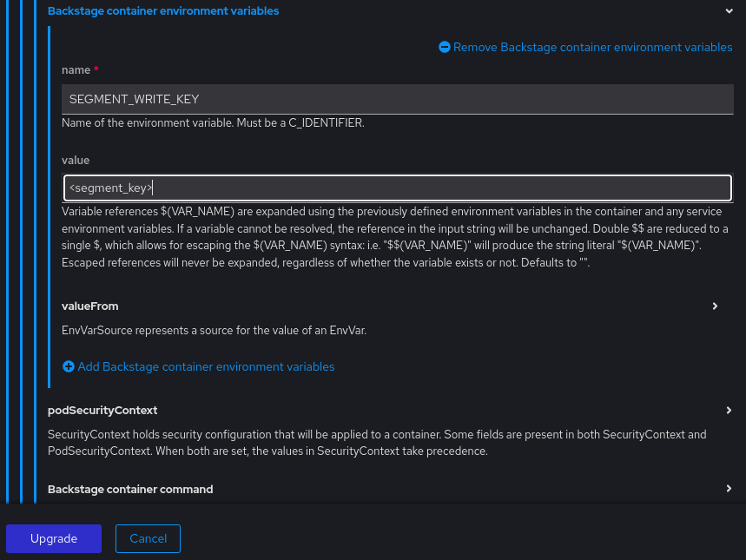Expand podSecurityContext using its right chevron
The image size is (746, 560).
coord(729,410)
